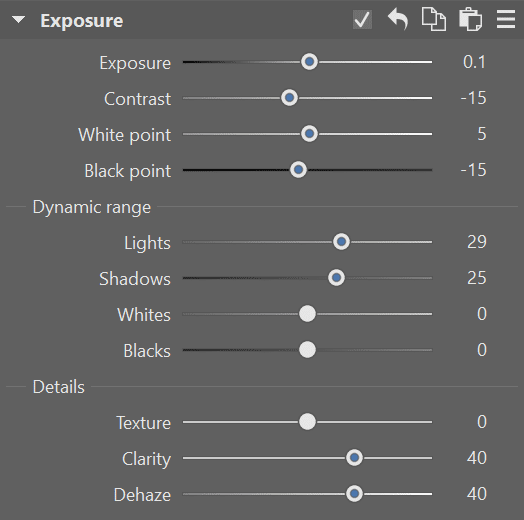Screen dimensions: 524x520
Task: Click the Exposure panel title
Action: coord(82,21)
